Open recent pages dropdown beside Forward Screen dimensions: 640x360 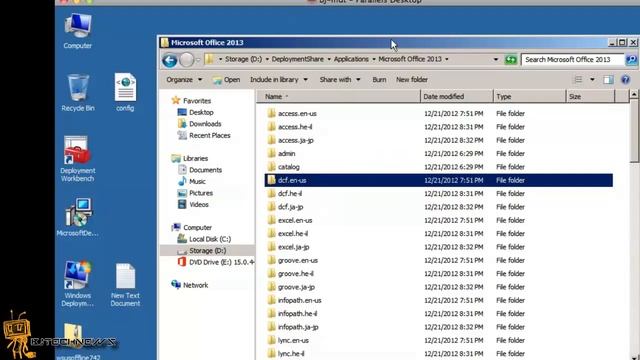[198, 60]
